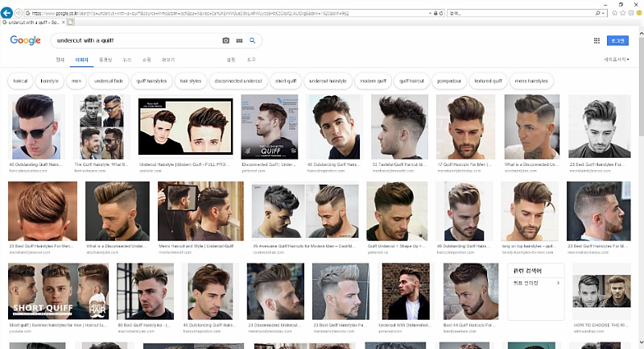Click the smiley feedback icon
Viewport: 644px width, 349px height.
point(639,13)
